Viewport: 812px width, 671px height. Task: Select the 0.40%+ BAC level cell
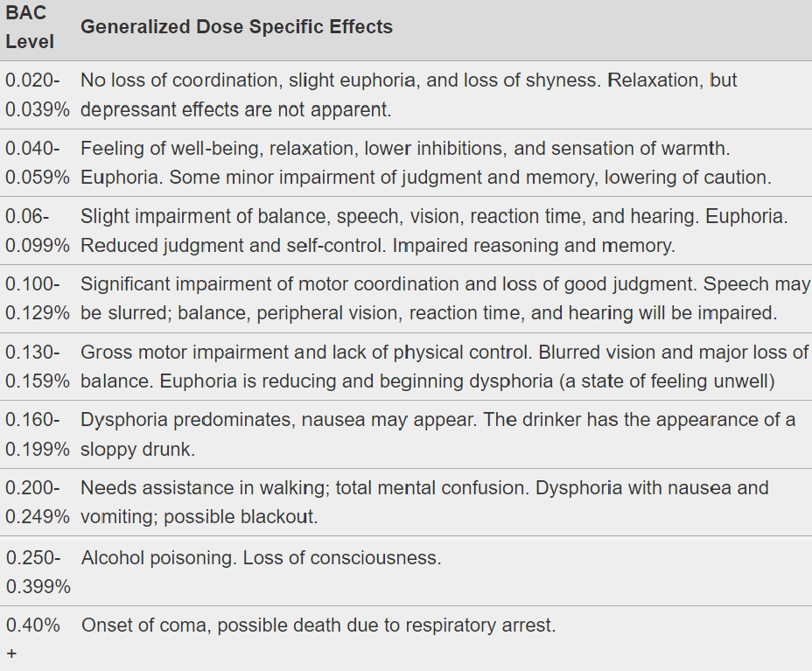pos(33,639)
